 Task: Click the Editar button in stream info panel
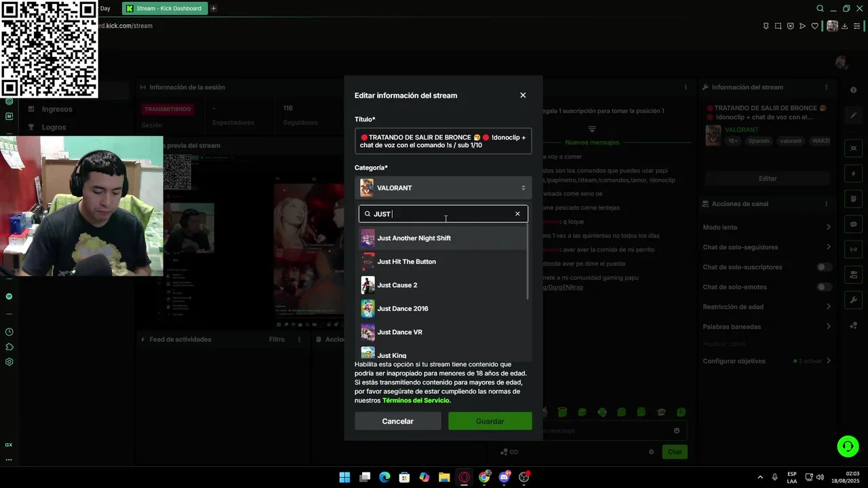(768, 178)
